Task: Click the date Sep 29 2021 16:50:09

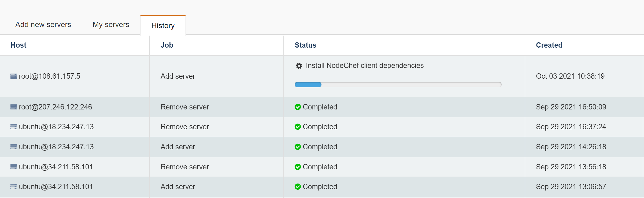Action: tap(571, 107)
